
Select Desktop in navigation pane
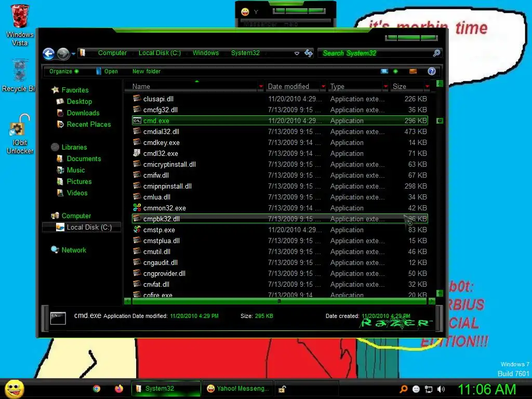tap(79, 101)
